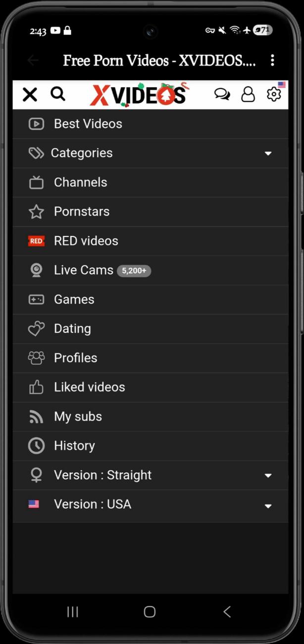Tap the Profiles people icon
The height and width of the screenshot is (644, 304).
tap(36, 358)
